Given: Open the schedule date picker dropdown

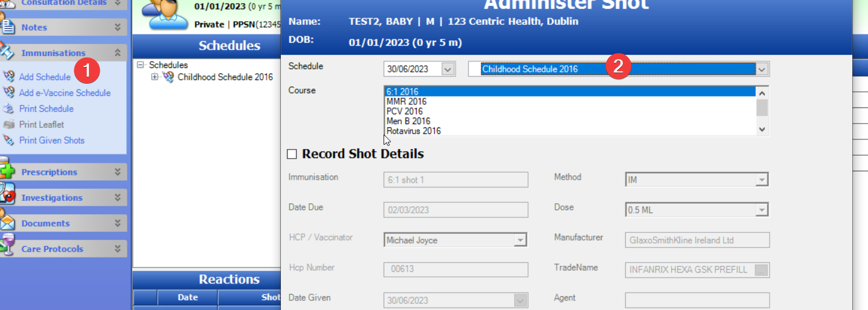Looking at the screenshot, I should 448,69.
